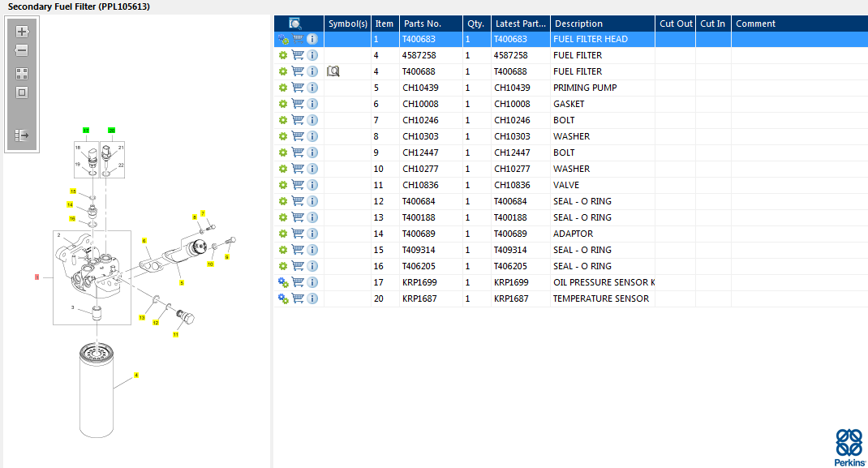
Task: Click the Cut In column header
Action: point(712,24)
